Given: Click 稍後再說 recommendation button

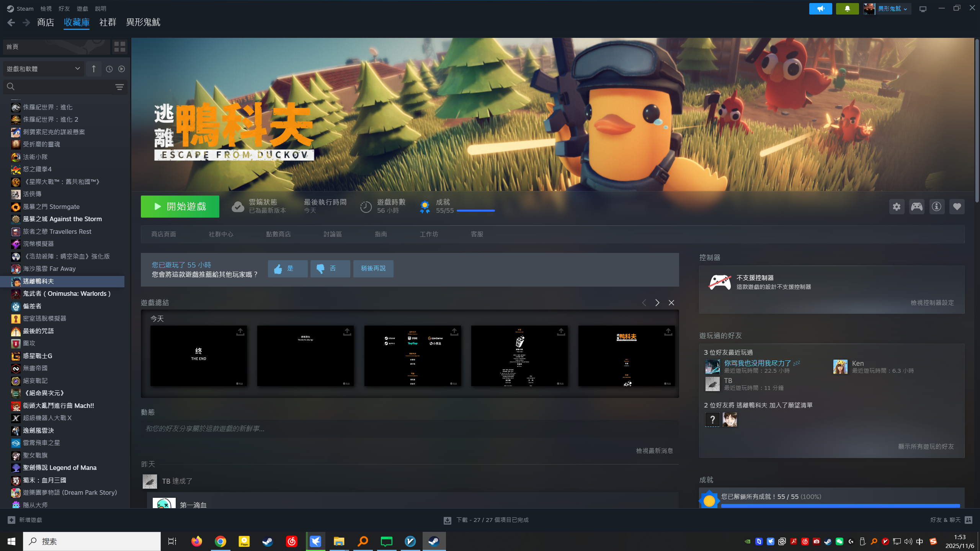Looking at the screenshot, I should [373, 269].
